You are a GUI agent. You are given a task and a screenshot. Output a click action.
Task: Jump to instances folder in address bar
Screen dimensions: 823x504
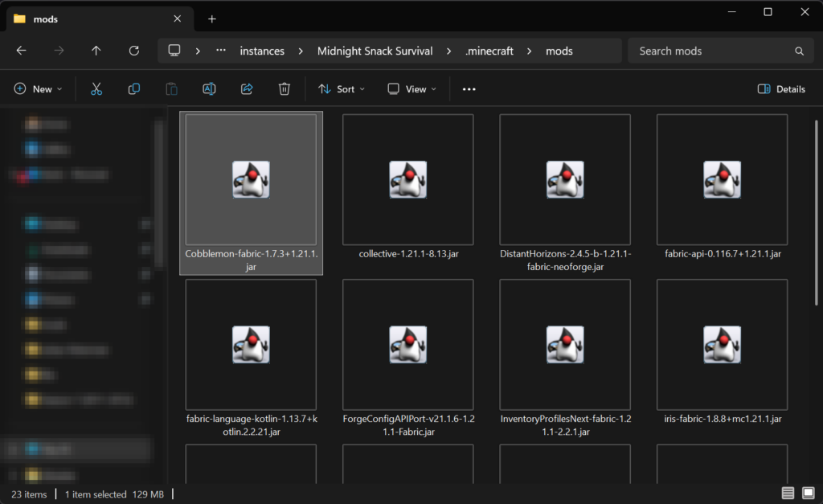(262, 51)
